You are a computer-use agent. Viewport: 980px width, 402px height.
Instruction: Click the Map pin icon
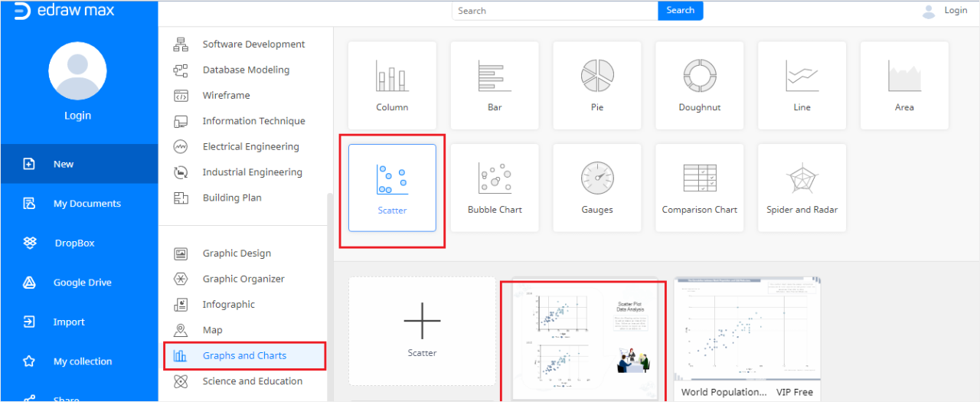tap(181, 330)
